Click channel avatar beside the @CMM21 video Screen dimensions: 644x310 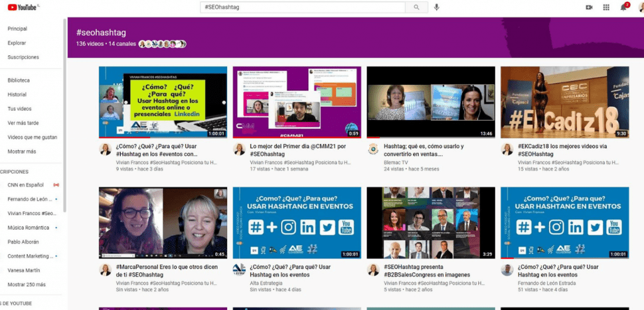pos(240,149)
